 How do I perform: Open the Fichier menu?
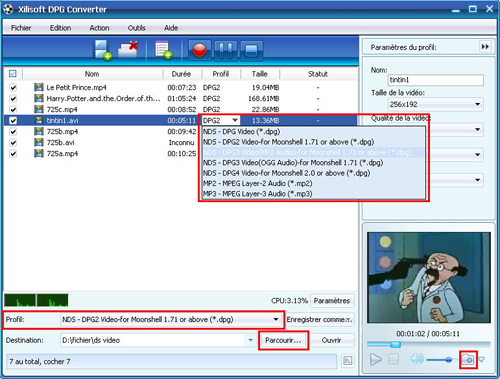point(21,28)
